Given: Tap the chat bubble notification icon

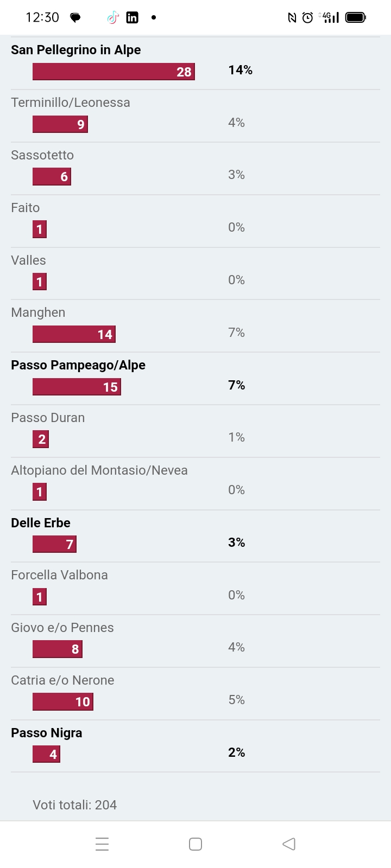Looking at the screenshot, I should (75, 18).
